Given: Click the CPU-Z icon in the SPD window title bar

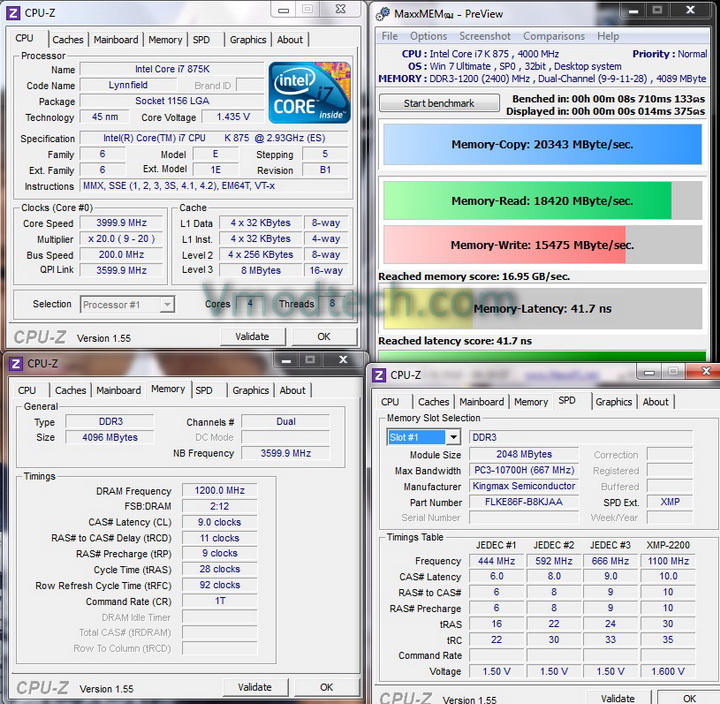Looking at the screenshot, I should [x=379, y=375].
